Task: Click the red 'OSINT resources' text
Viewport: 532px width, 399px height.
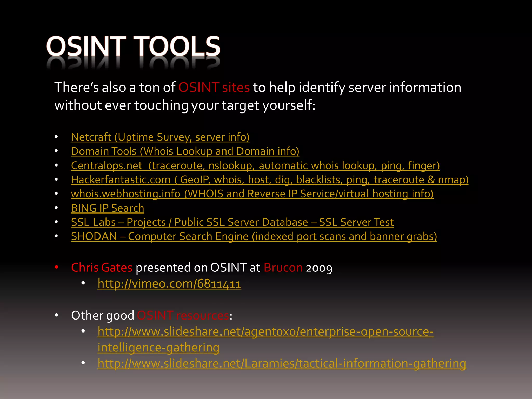Action: click(183, 315)
